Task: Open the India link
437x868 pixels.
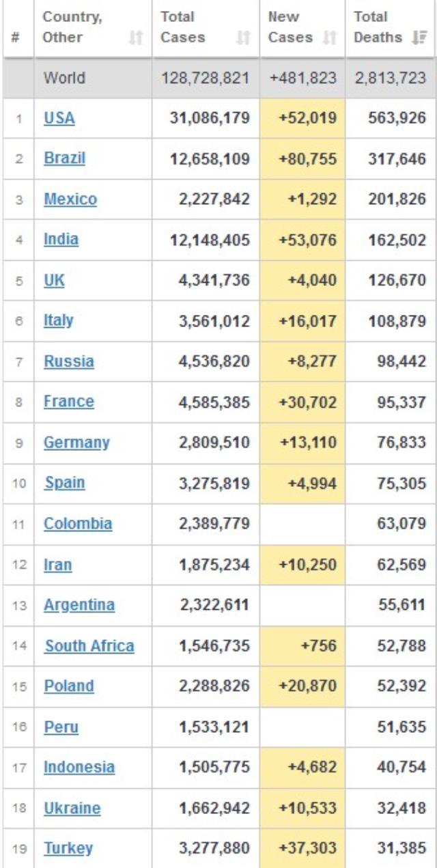Action: click(61, 240)
